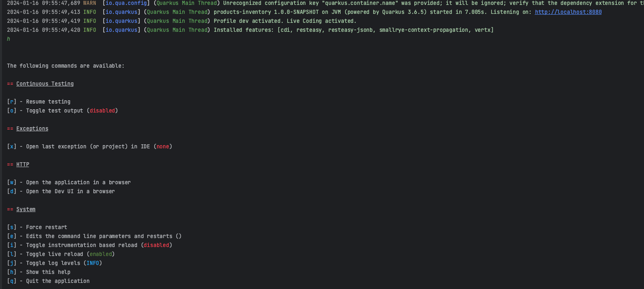Screen dimensions: 644x289
Task: Click the Continuous Testing section heading
Action: click(45, 84)
